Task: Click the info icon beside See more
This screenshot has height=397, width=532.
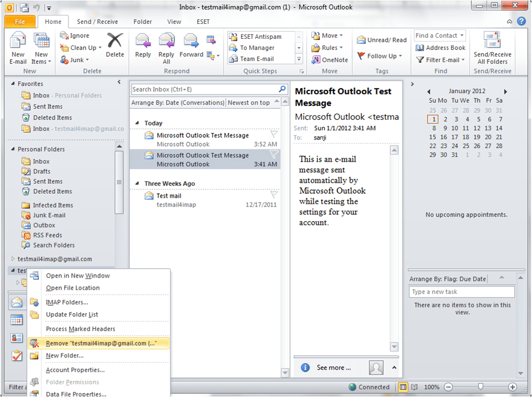Action: pos(305,368)
